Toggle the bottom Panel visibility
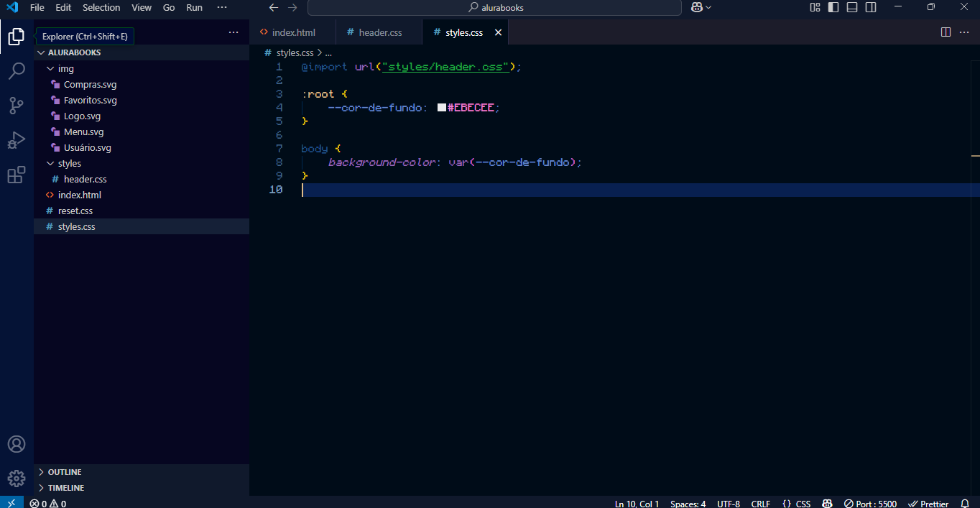This screenshot has width=980, height=508. coord(852,7)
